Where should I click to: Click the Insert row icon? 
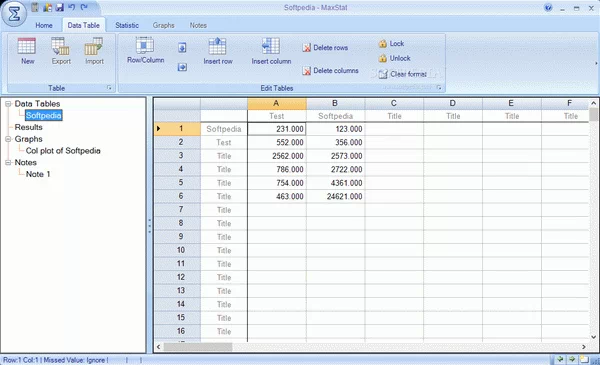[218, 51]
